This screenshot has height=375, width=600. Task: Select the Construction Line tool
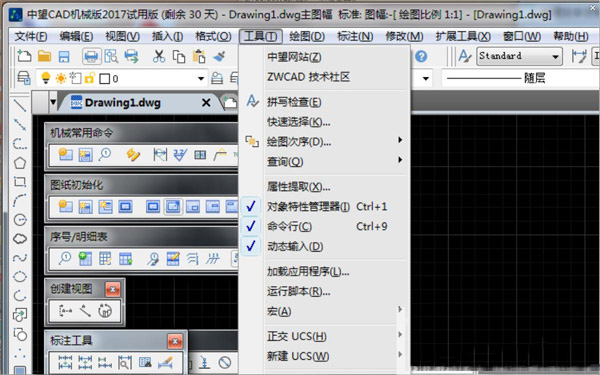[x=20, y=124]
